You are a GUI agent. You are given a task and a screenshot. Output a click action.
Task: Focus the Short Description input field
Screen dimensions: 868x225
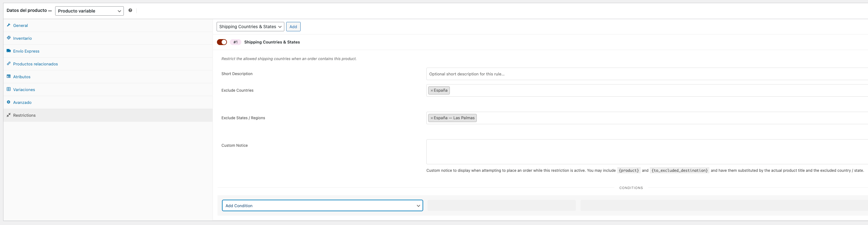(647, 74)
